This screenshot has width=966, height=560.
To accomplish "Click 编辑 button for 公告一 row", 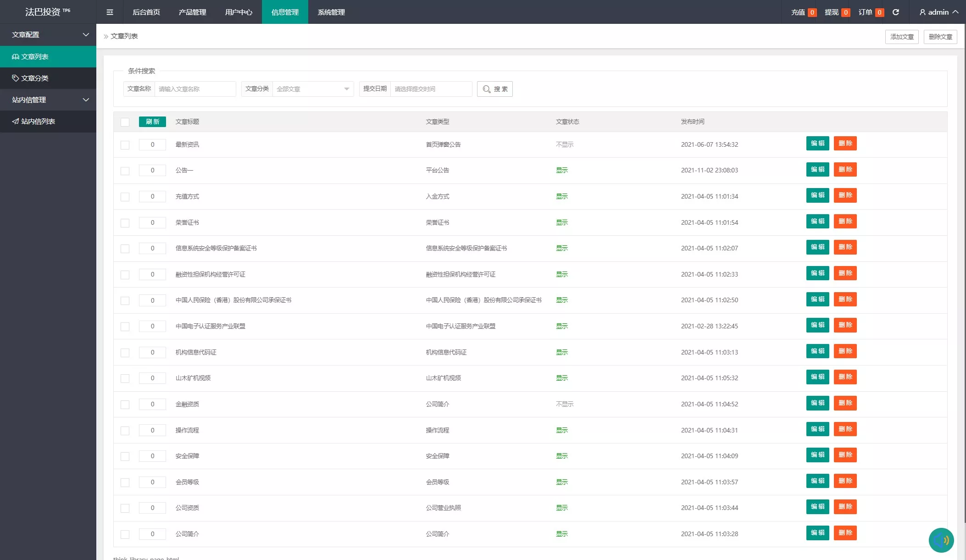I will click(x=817, y=169).
